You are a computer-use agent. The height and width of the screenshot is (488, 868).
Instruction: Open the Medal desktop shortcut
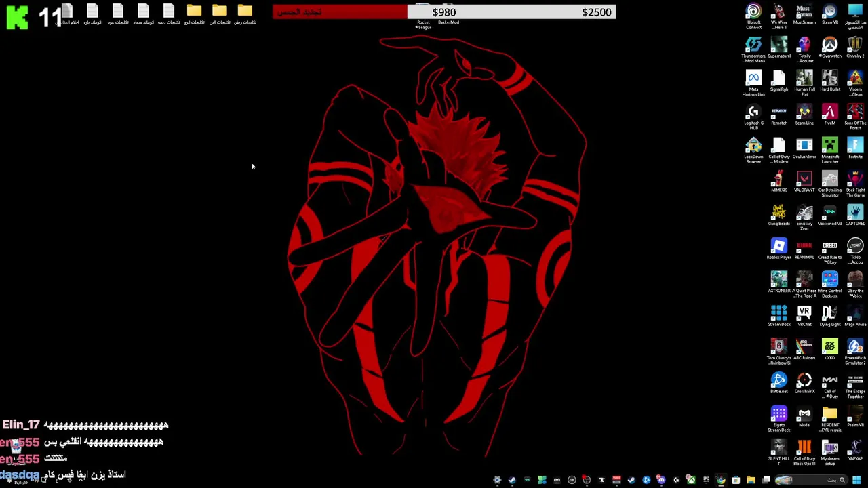(804, 418)
